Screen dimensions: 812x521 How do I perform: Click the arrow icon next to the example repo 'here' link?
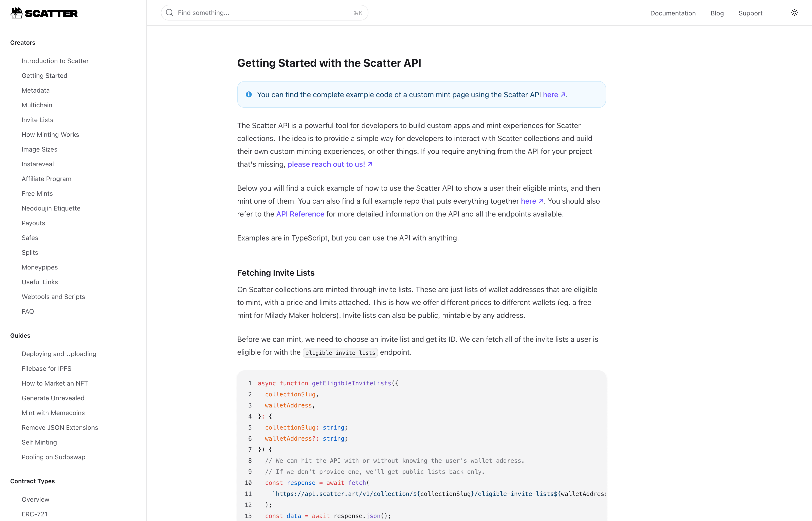click(541, 201)
